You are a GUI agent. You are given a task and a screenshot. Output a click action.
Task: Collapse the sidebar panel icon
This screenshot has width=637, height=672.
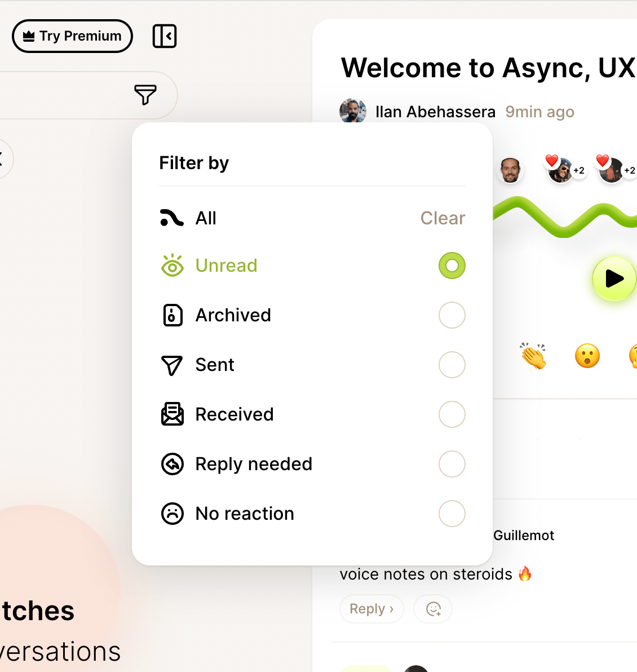click(165, 36)
